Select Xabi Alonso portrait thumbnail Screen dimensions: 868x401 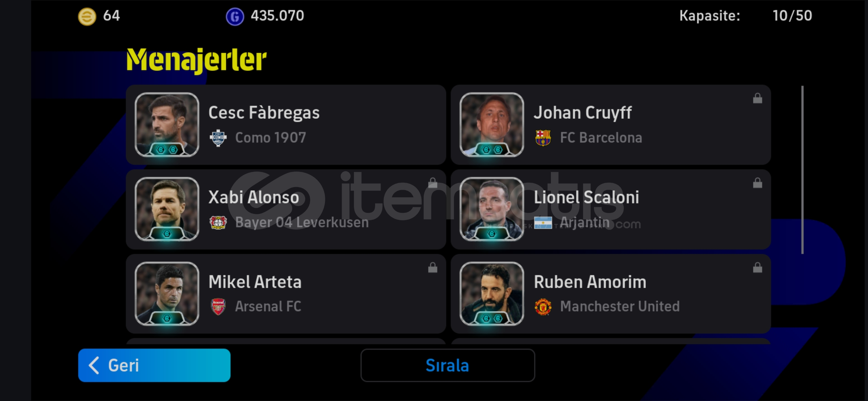tap(167, 209)
